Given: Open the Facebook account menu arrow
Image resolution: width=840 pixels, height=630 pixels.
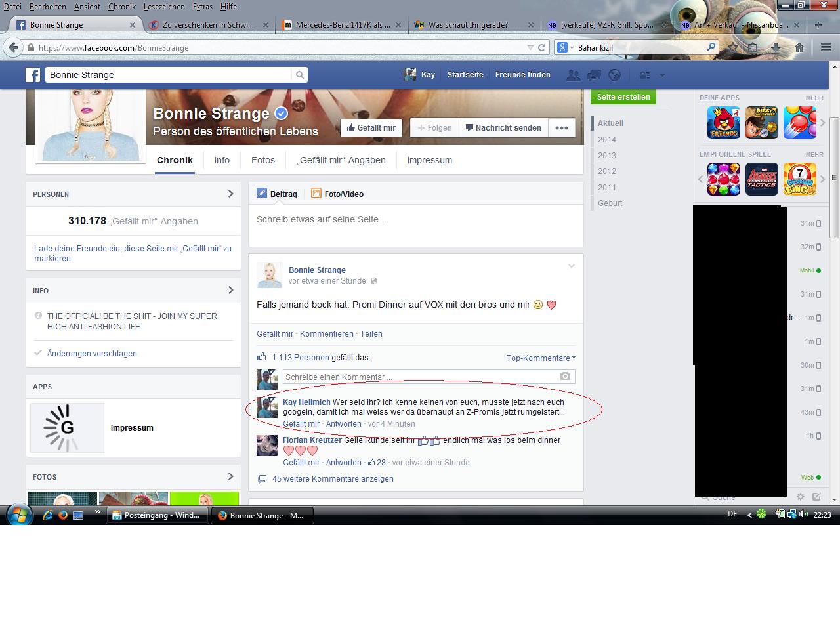Looking at the screenshot, I should tap(662, 75).
